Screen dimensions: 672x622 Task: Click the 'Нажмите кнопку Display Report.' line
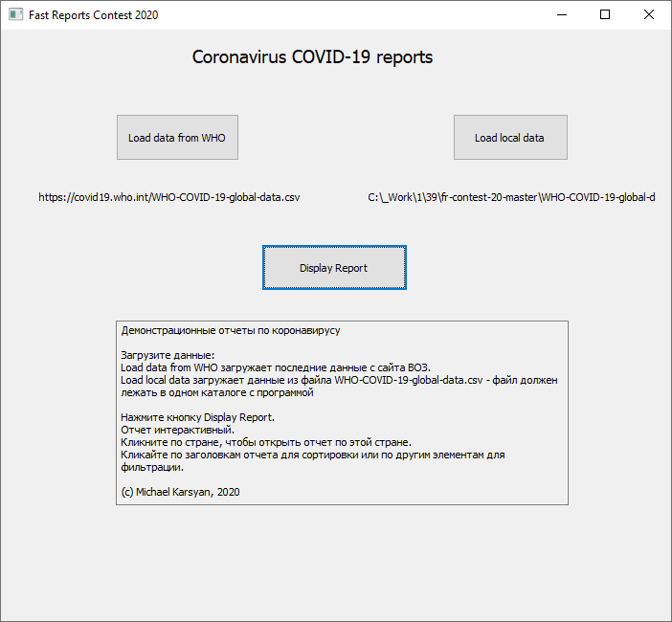click(198, 417)
